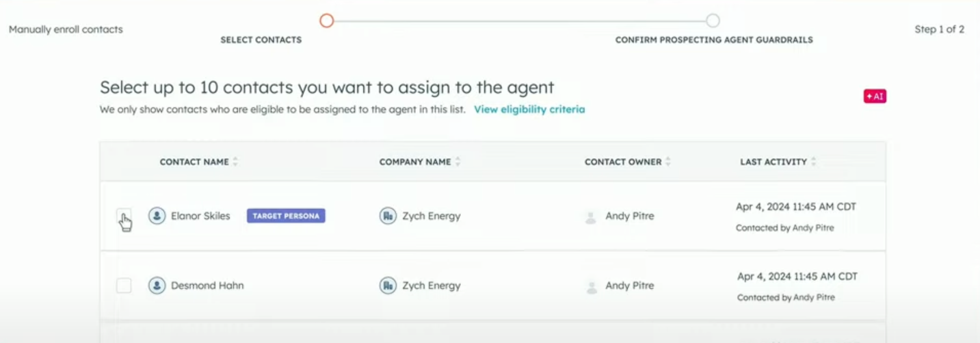This screenshot has width=980, height=343.
Task: Sort by Contact Owner column arrows
Action: pyautogui.click(x=668, y=162)
